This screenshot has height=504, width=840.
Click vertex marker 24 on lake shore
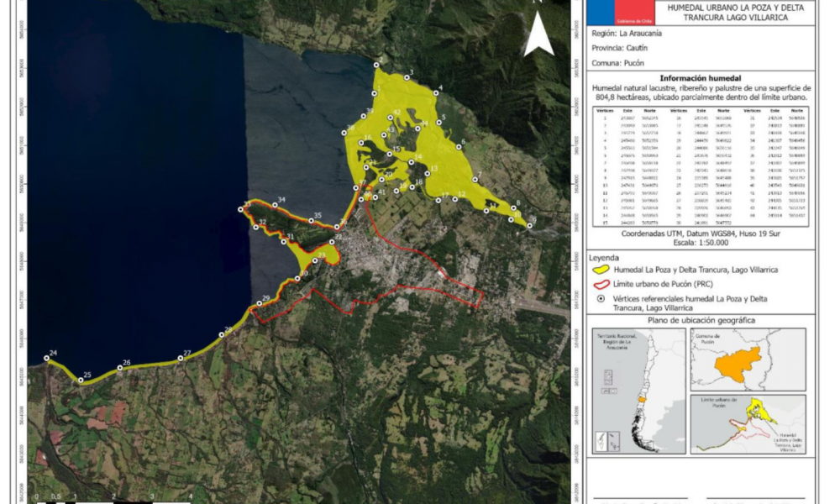[x=47, y=360]
